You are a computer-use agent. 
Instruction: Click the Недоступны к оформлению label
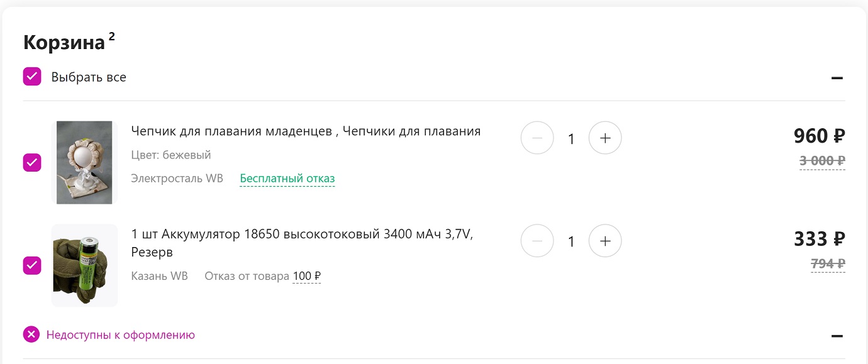point(121,335)
